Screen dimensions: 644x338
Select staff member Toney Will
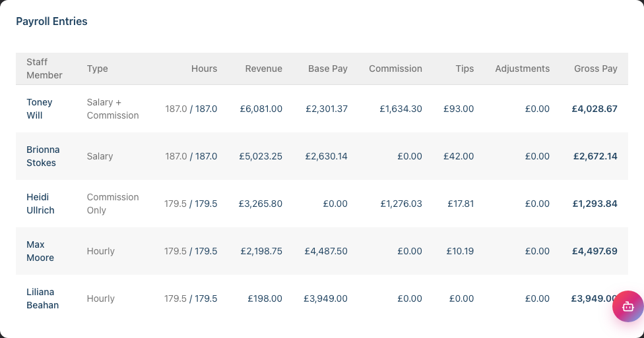click(40, 109)
